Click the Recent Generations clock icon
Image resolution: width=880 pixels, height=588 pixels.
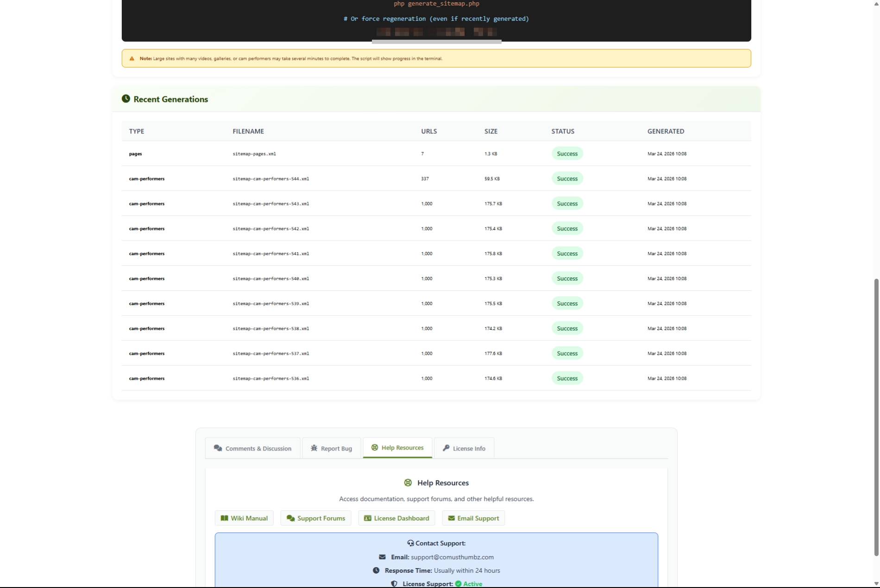coord(126,99)
